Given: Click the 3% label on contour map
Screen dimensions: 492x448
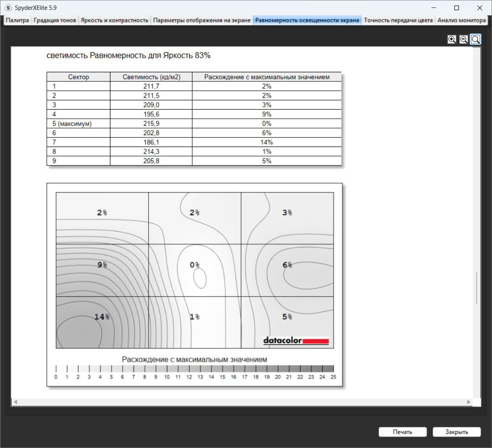Looking at the screenshot, I should [x=287, y=213].
